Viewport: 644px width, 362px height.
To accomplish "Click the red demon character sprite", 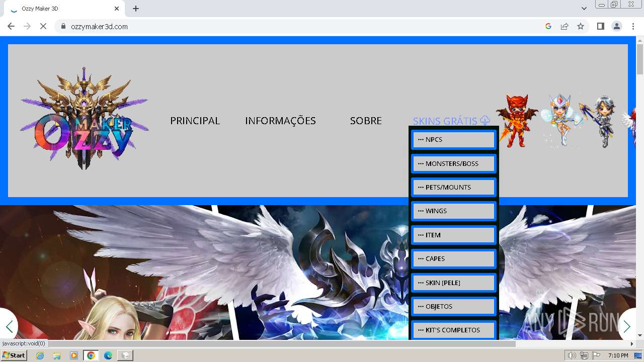I will click(517, 121).
